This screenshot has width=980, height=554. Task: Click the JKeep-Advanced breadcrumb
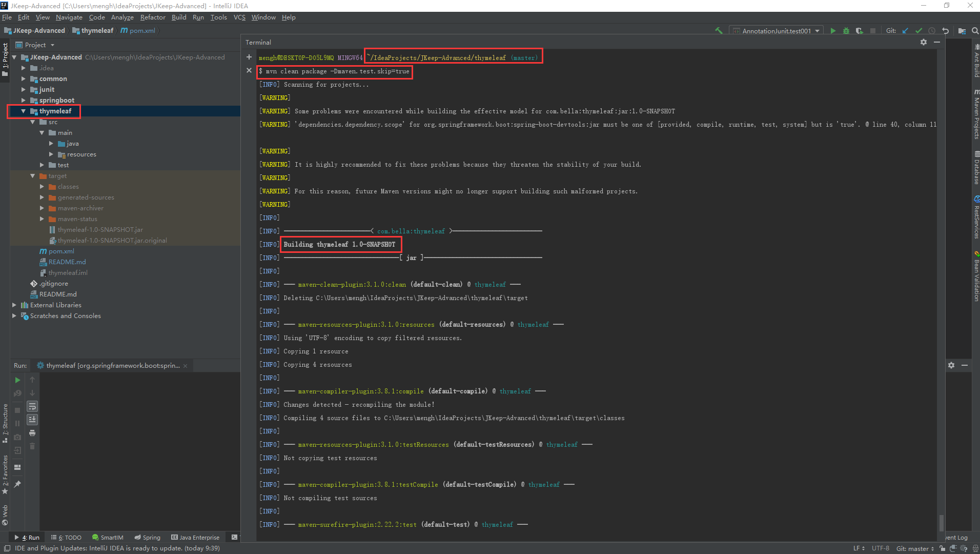pos(35,31)
